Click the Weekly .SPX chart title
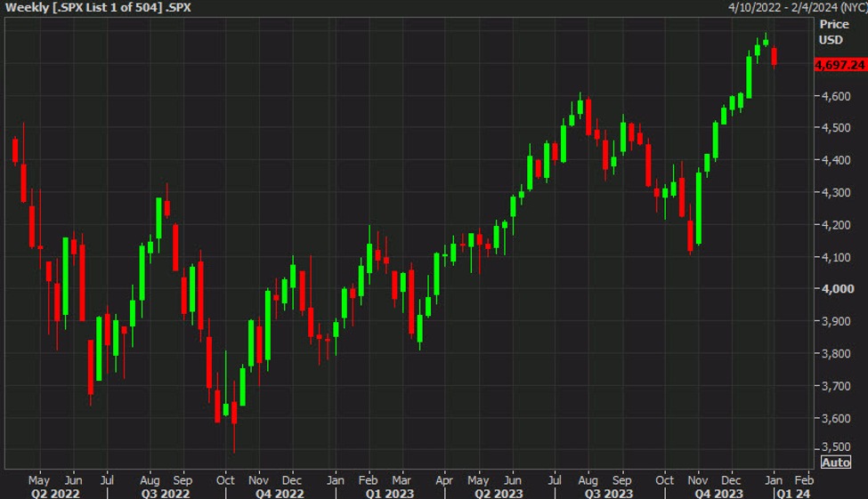 (98, 7)
